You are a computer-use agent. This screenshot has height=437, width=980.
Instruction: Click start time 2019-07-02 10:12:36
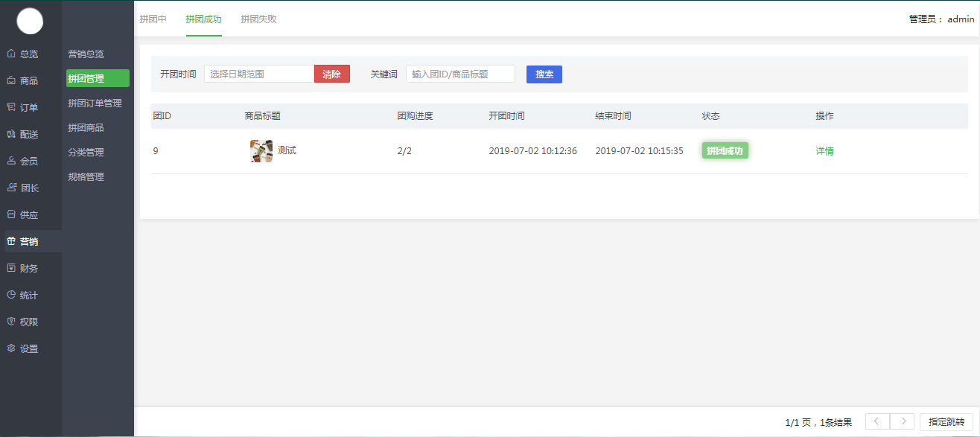coord(533,151)
